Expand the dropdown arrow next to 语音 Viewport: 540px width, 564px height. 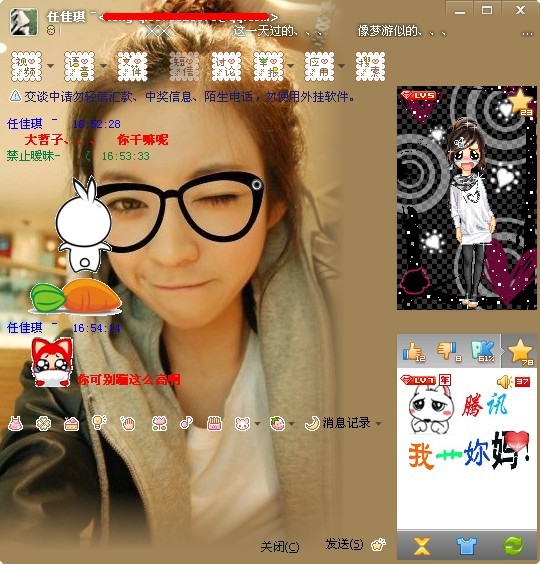[x=103, y=66]
